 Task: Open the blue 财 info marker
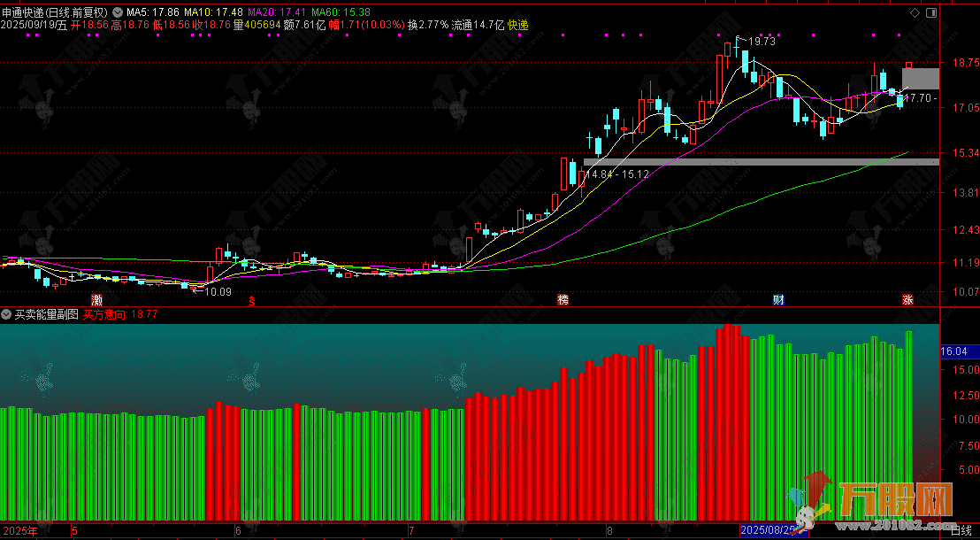click(778, 300)
